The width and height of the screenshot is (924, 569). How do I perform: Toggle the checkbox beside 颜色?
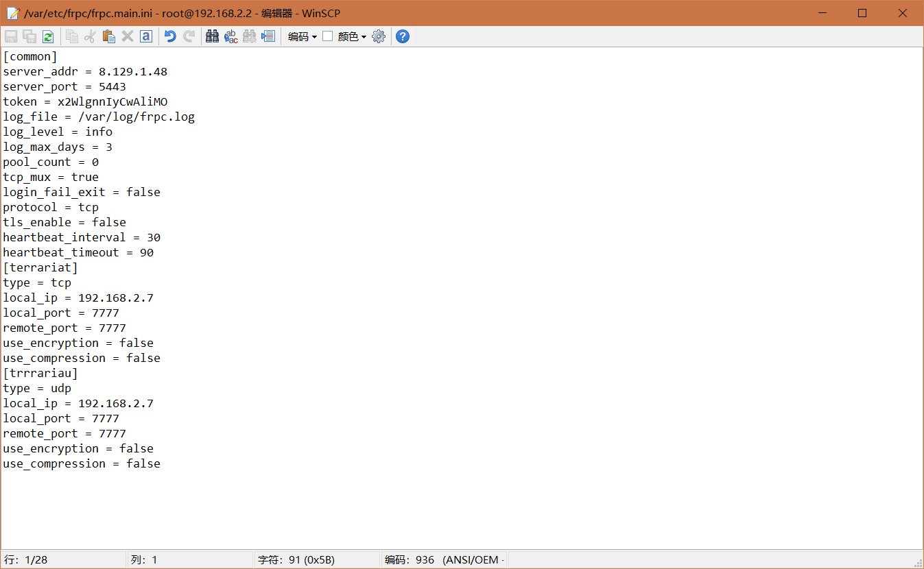(327, 36)
